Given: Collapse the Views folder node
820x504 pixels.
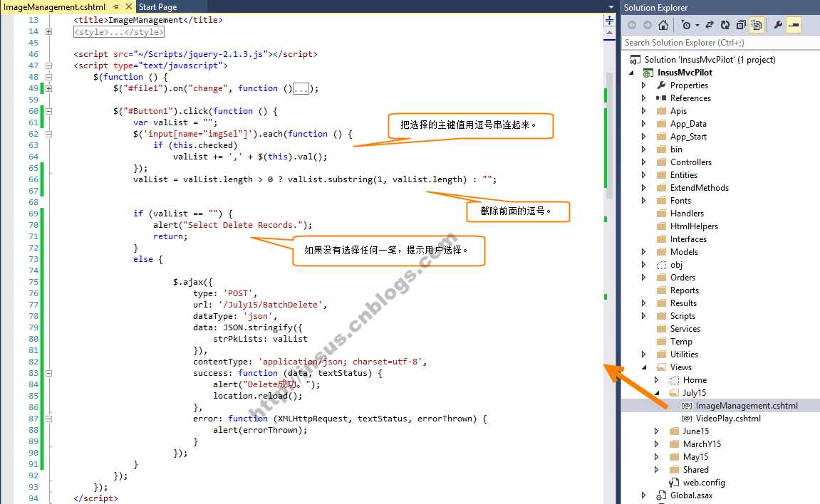Looking at the screenshot, I should pyautogui.click(x=644, y=367).
